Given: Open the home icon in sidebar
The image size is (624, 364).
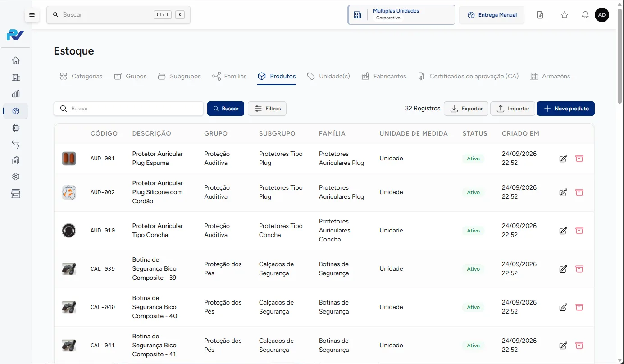Looking at the screenshot, I should (x=16, y=60).
